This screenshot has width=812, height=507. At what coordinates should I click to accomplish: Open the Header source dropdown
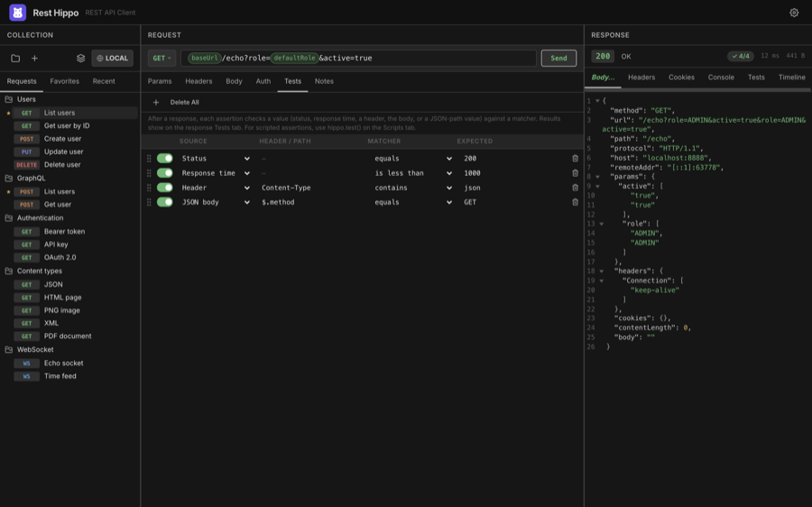click(x=216, y=188)
